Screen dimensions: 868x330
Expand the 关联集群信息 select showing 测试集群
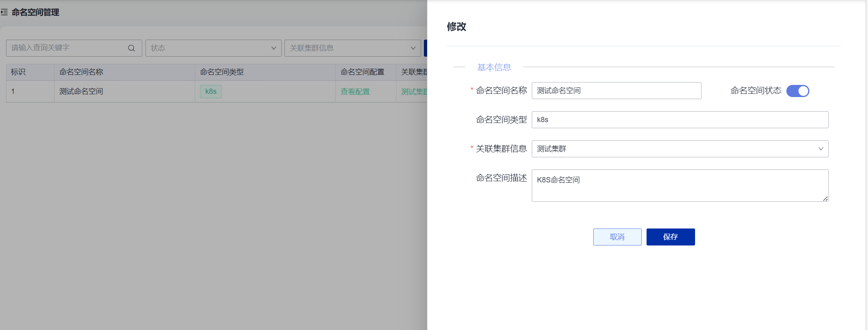tap(680, 149)
